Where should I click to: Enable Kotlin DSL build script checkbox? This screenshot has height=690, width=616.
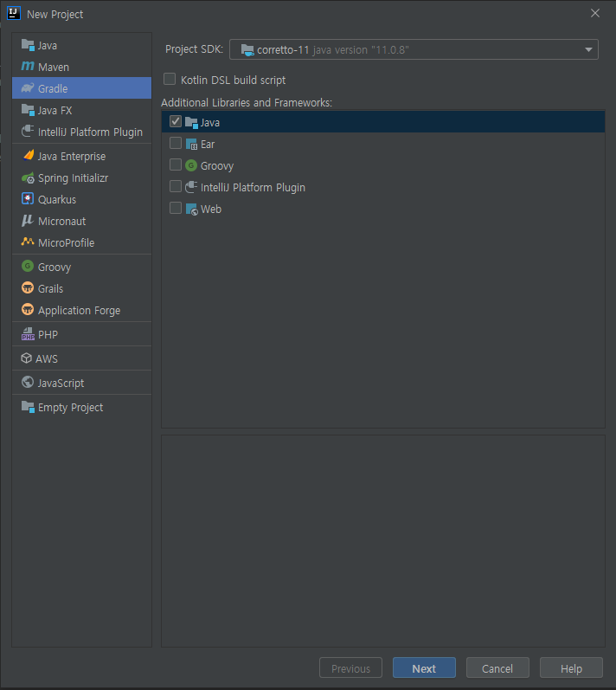click(x=170, y=79)
